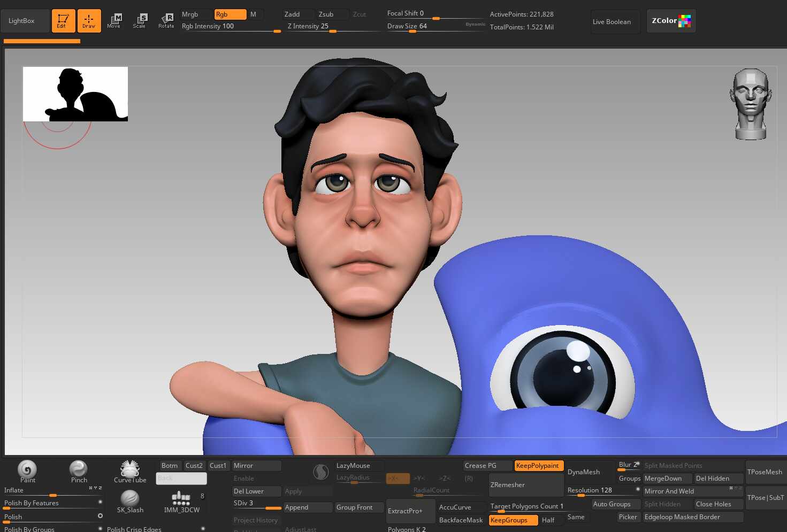Open the LightBox browser
The width and height of the screenshot is (787, 532).
pyautogui.click(x=22, y=21)
